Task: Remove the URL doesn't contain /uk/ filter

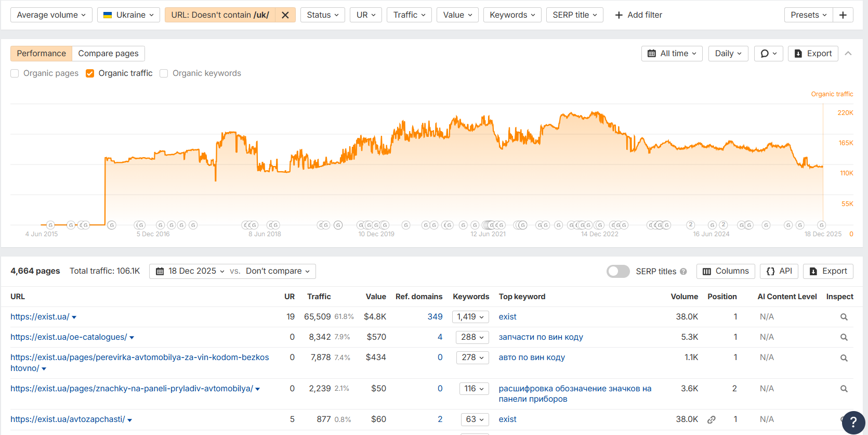Action: pos(285,15)
